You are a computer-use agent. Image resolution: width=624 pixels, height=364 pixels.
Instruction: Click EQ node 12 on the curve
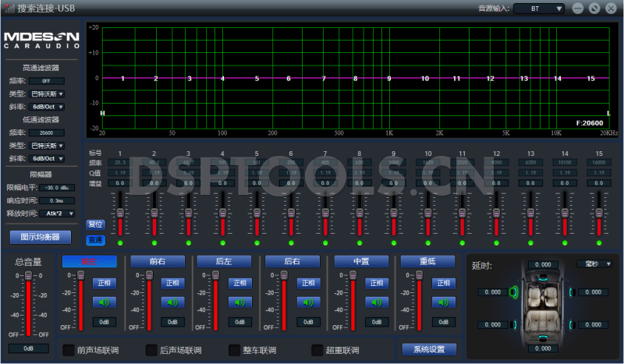coord(491,79)
